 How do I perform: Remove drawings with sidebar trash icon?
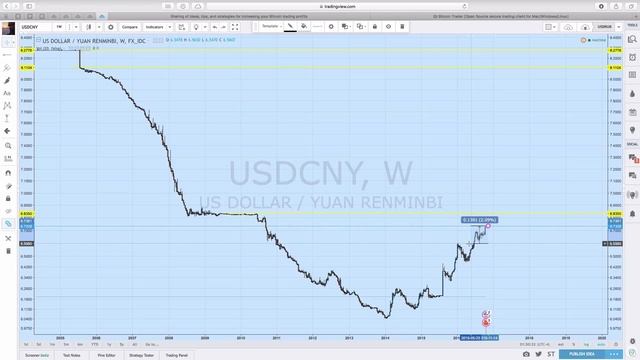click(8, 251)
